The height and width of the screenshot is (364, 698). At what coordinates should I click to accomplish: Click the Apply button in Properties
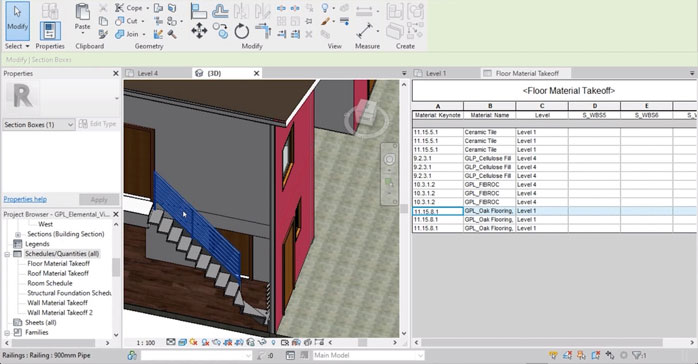pyautogui.click(x=99, y=199)
